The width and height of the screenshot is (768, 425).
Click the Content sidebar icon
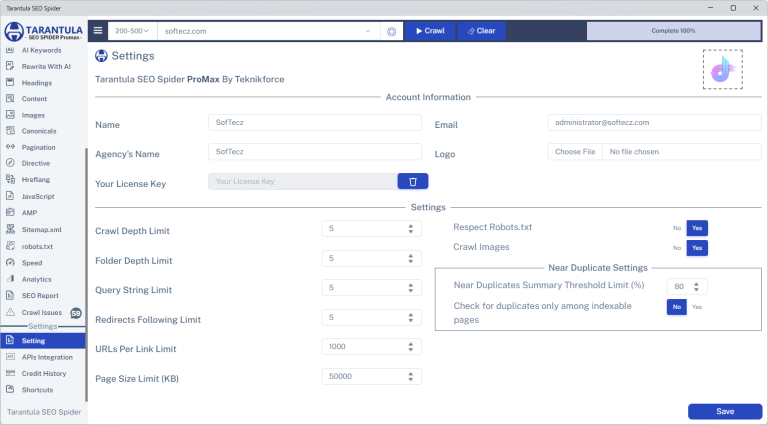tap(10, 98)
